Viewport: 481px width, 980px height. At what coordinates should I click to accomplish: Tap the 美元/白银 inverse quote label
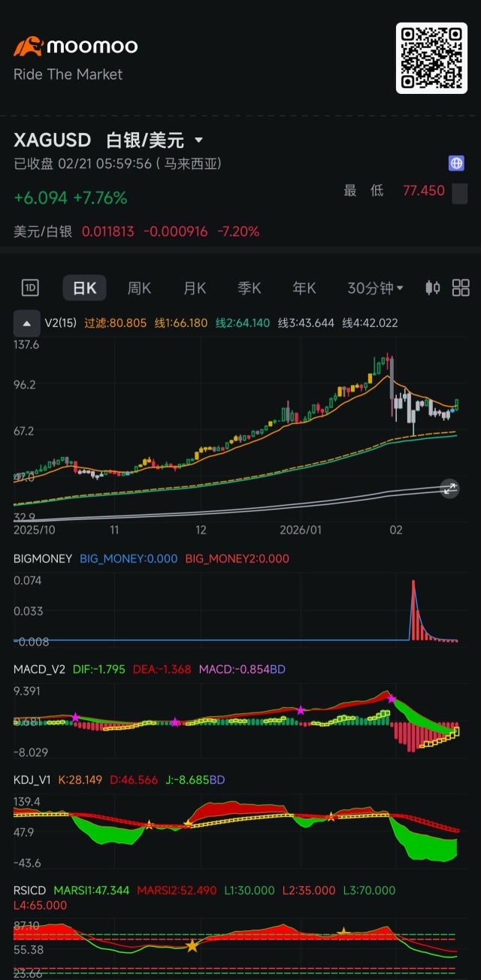click(43, 231)
